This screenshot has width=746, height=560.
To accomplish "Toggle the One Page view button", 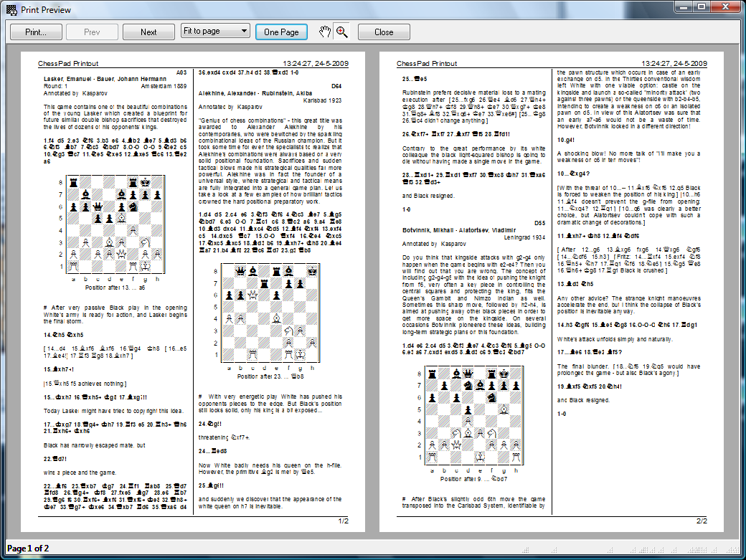I will pos(281,32).
